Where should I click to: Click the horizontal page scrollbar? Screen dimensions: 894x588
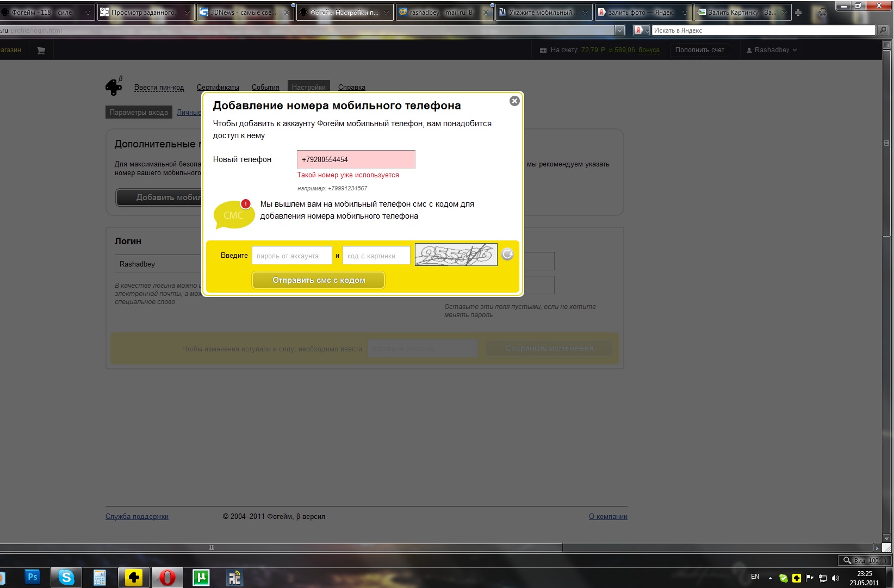coord(281,547)
